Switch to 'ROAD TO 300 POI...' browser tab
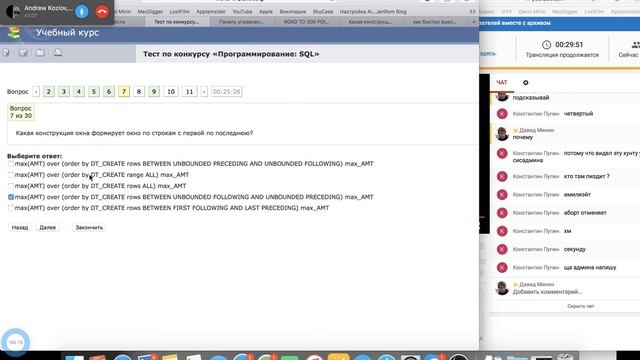The image size is (640, 360). (x=306, y=22)
